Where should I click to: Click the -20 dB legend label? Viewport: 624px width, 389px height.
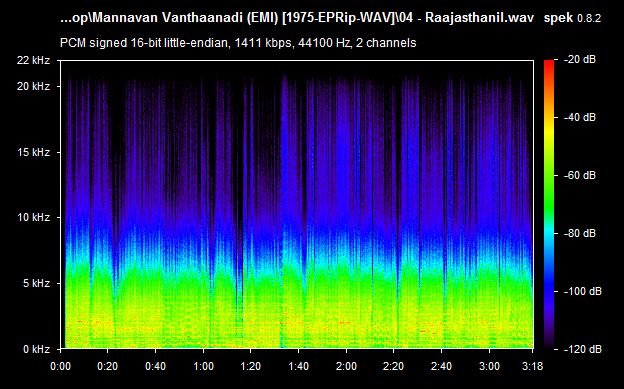tap(580, 59)
